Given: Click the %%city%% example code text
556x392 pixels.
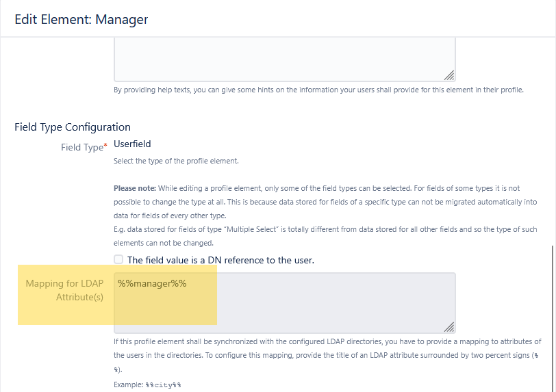Looking at the screenshot, I should 164,385.
